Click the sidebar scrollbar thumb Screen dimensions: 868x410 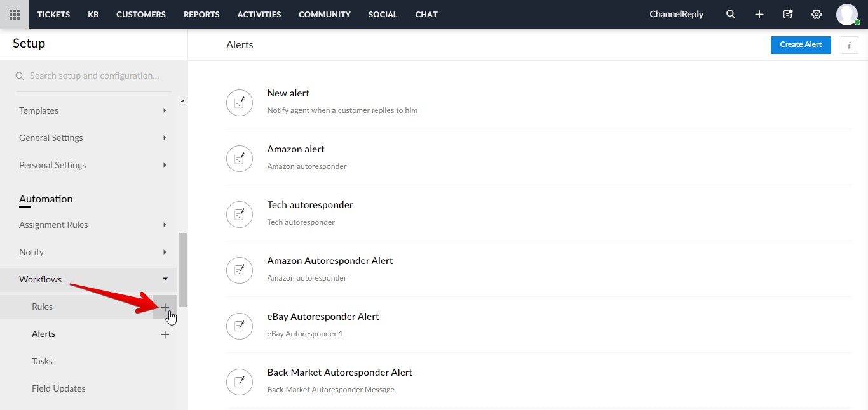[x=183, y=270]
